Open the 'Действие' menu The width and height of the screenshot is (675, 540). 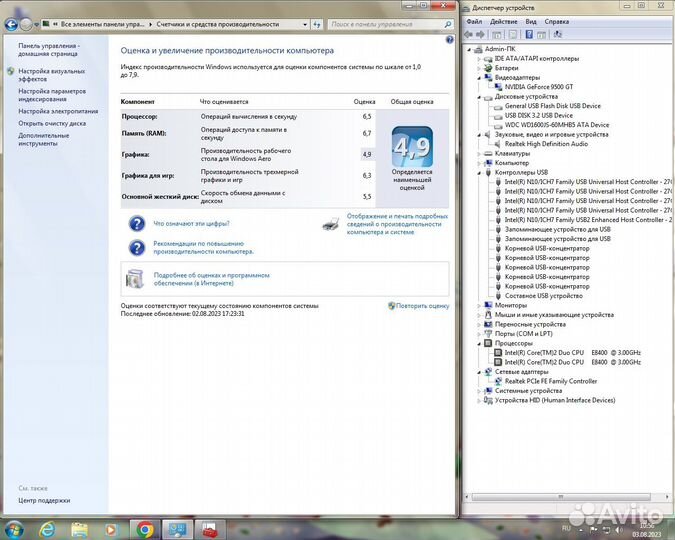pyautogui.click(x=503, y=22)
